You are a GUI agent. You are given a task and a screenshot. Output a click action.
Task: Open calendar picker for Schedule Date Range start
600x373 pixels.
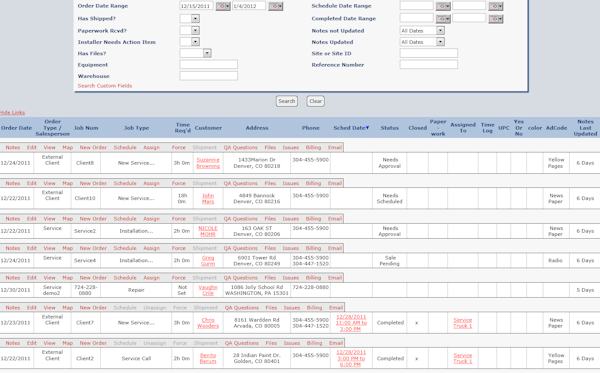[443, 6]
